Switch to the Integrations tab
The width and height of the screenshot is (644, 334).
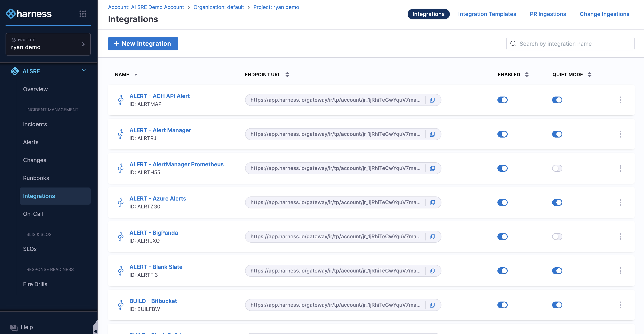(x=428, y=14)
